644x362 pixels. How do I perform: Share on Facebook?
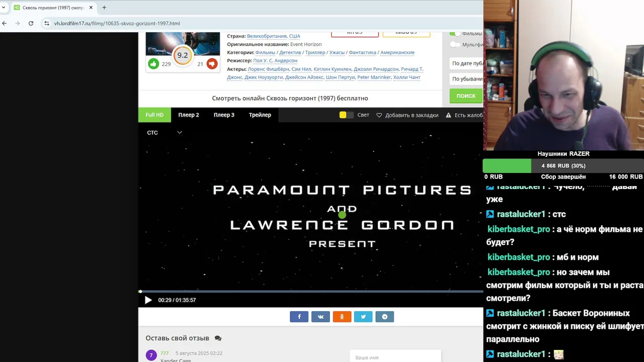[x=299, y=317]
